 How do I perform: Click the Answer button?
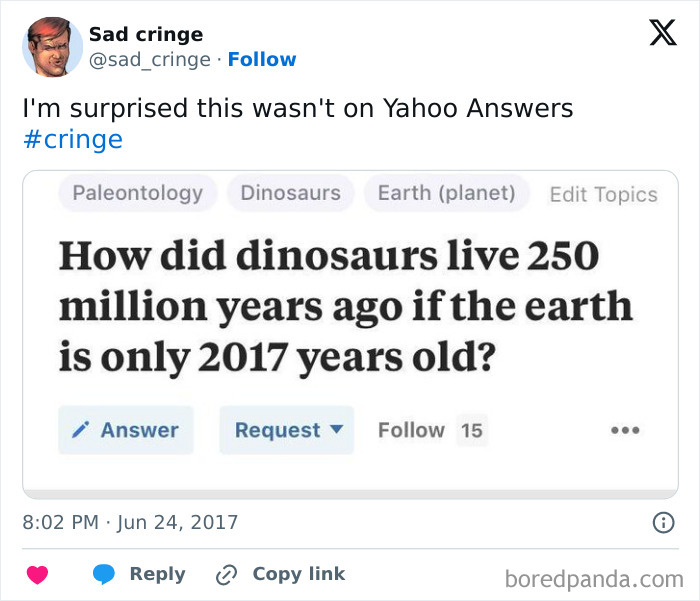pyautogui.click(x=126, y=430)
